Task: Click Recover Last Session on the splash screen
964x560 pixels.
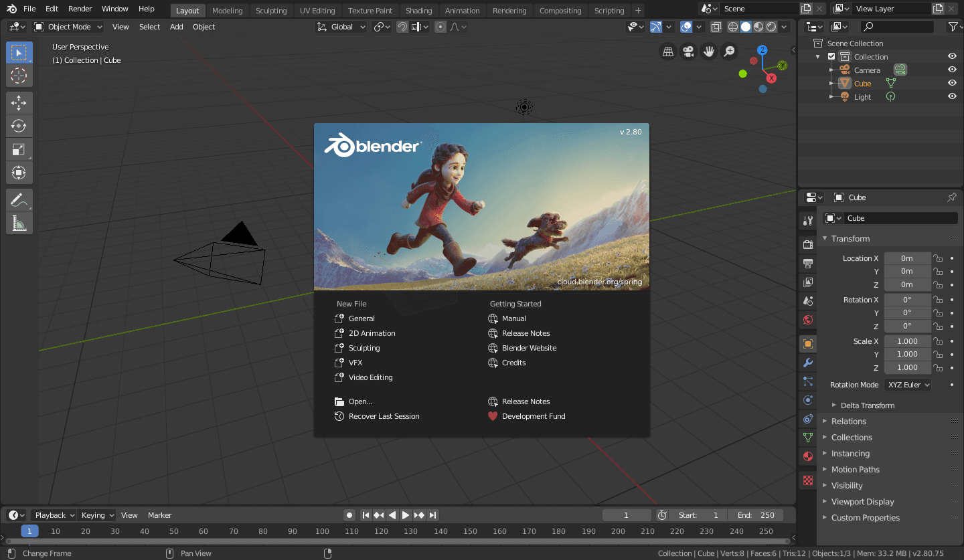Action: tap(384, 416)
